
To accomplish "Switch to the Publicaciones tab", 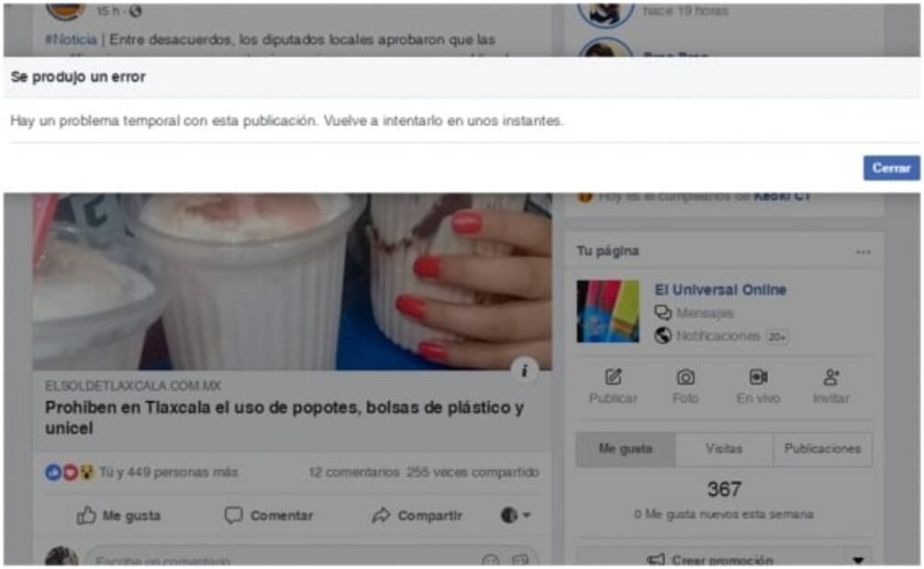I will (822, 449).
